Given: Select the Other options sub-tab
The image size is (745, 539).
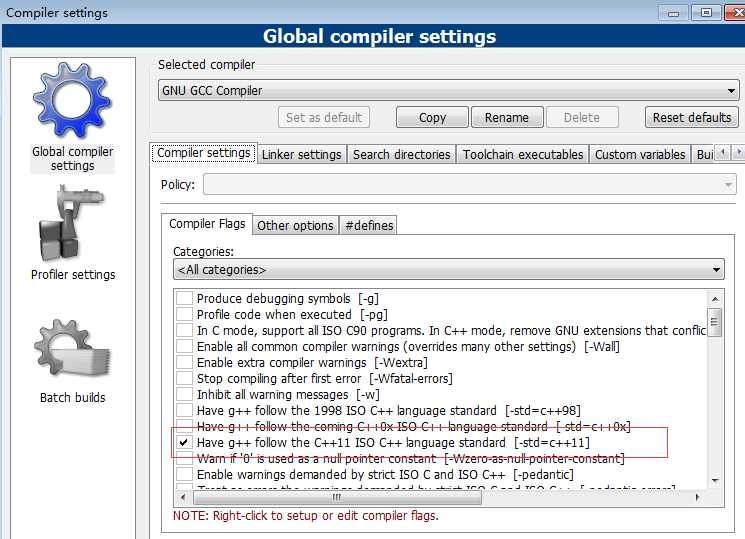Looking at the screenshot, I should [x=295, y=225].
